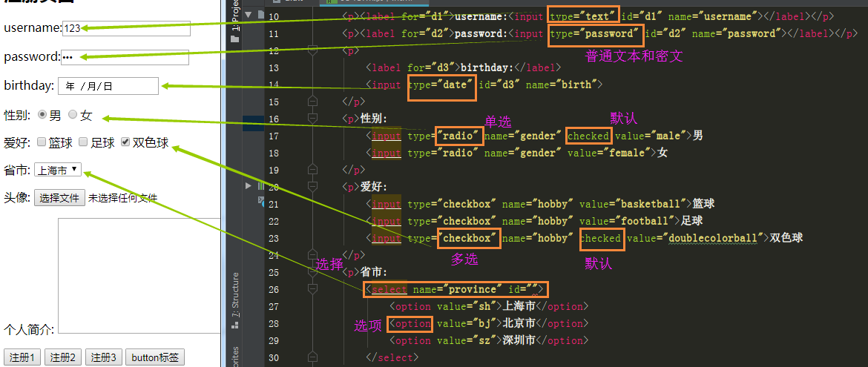The width and height of the screenshot is (868, 367).
Task: Click the button标签 button
Action: 155,357
